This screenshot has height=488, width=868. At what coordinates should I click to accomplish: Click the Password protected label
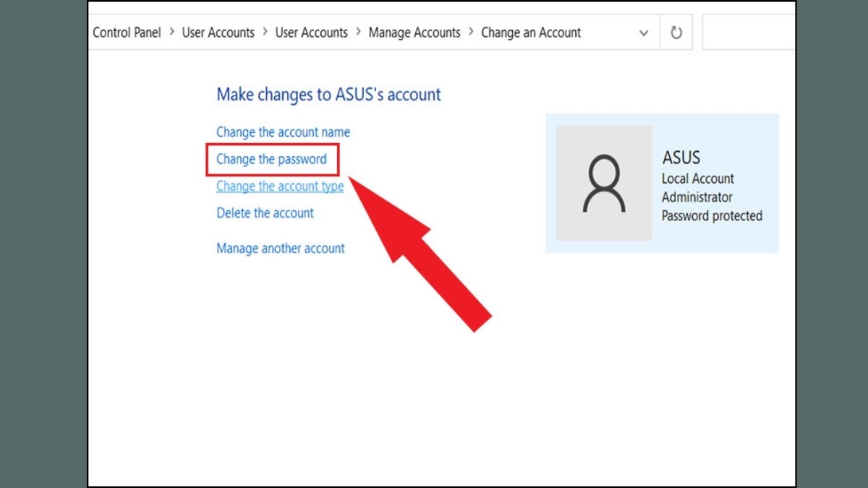tap(712, 216)
